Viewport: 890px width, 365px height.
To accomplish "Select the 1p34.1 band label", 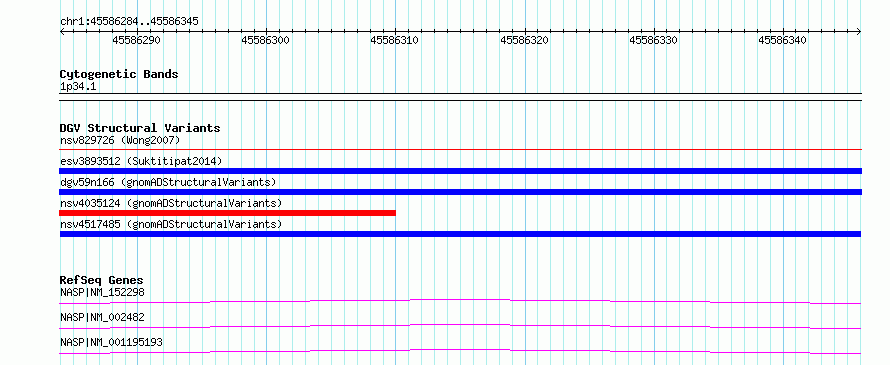I will [x=78, y=87].
